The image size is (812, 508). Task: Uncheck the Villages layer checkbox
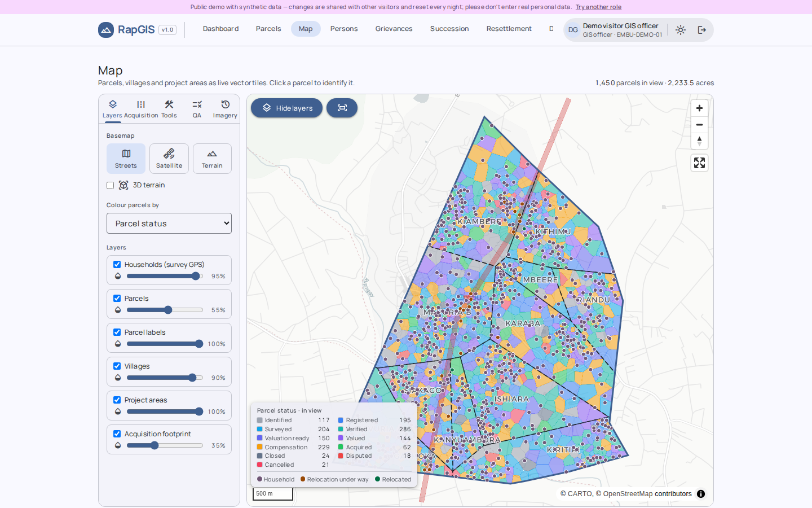click(x=117, y=366)
